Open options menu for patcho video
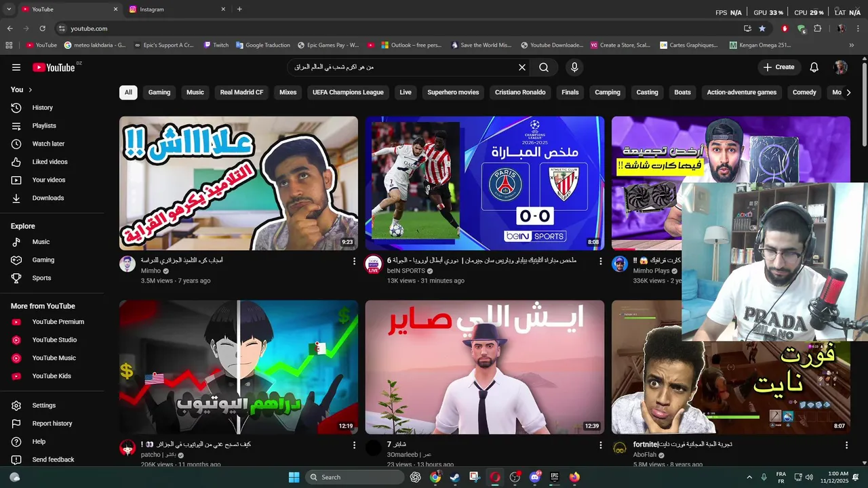 click(354, 445)
